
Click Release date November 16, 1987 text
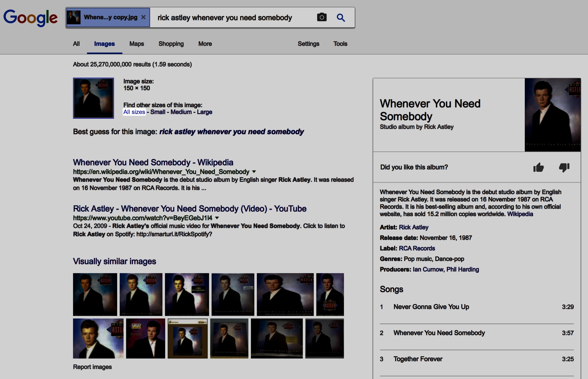click(x=426, y=238)
